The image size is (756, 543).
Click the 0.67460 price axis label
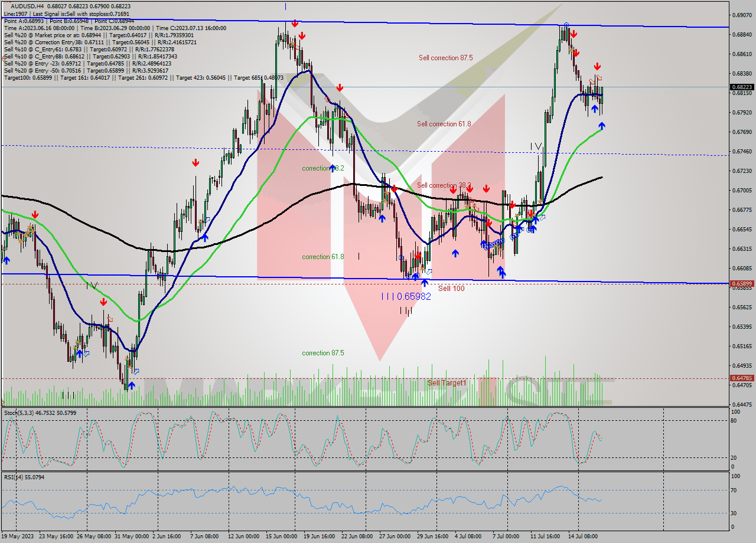pos(742,151)
